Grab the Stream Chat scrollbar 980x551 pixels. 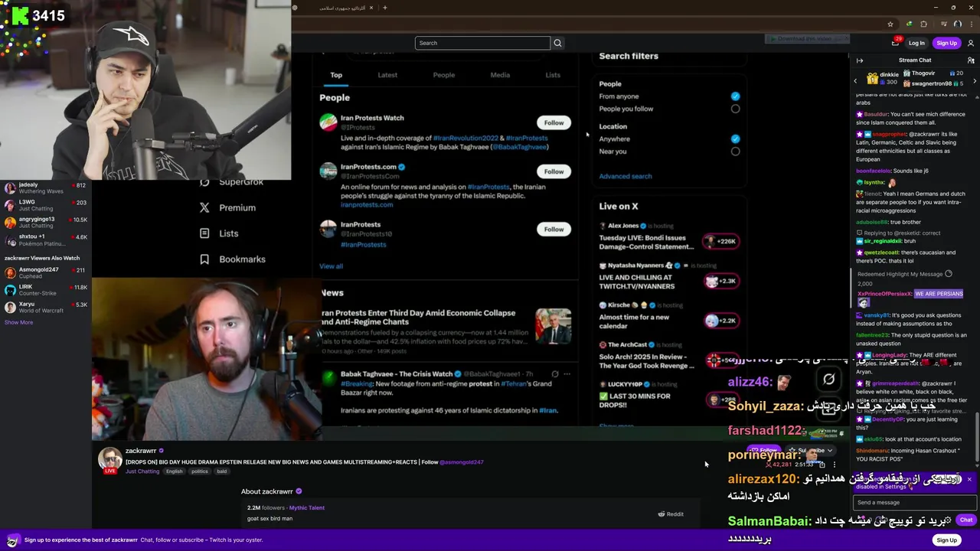[x=977, y=436]
